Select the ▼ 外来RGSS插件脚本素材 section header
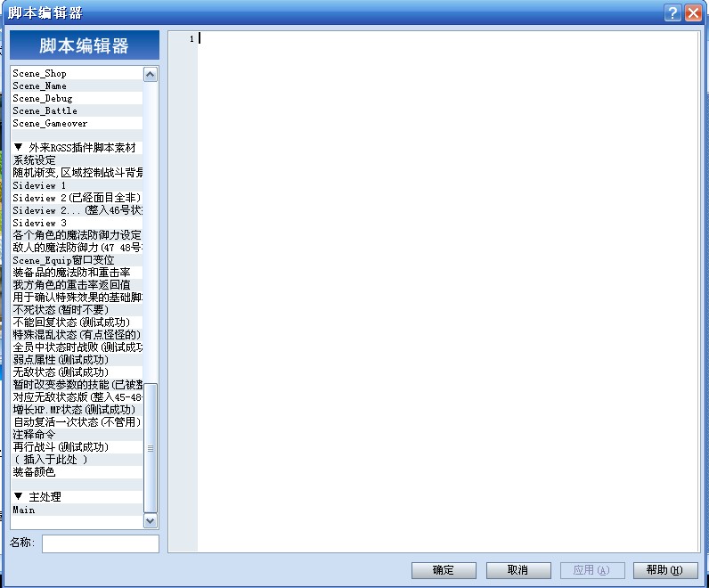709x588 pixels. click(77, 148)
